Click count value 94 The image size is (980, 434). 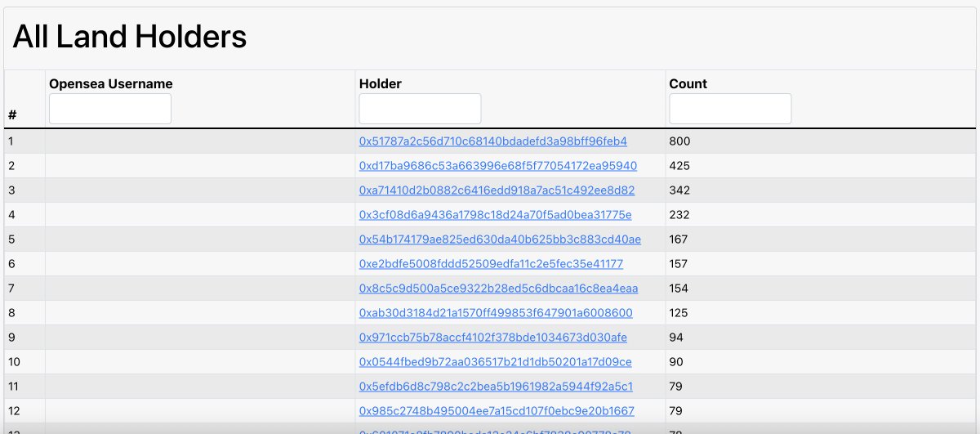pos(676,338)
